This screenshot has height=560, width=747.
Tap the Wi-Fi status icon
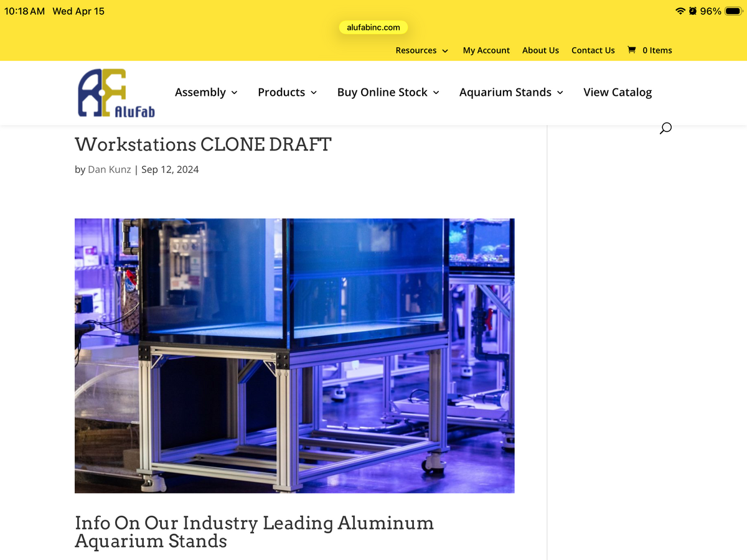680,11
